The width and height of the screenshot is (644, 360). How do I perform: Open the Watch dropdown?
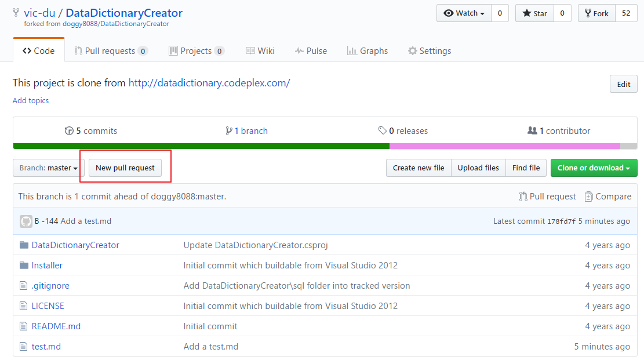464,13
